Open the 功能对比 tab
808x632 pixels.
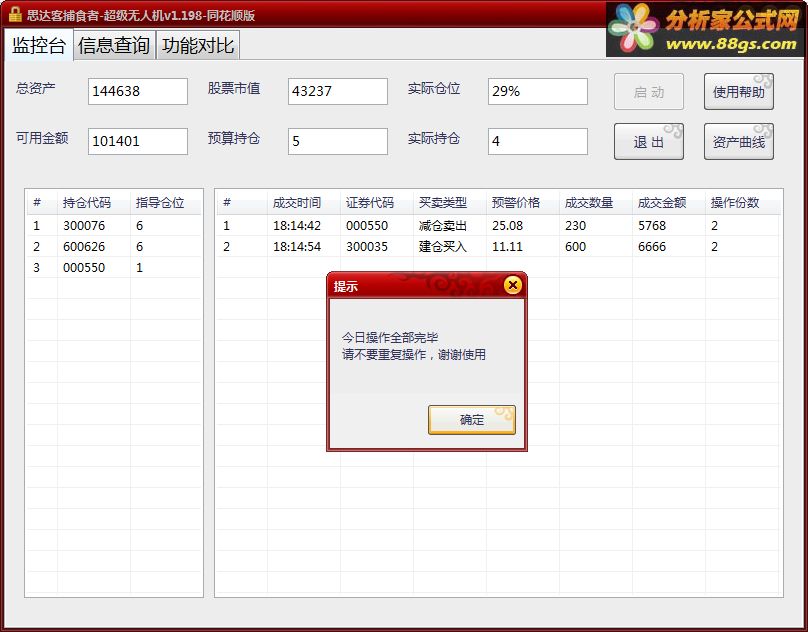click(x=198, y=45)
